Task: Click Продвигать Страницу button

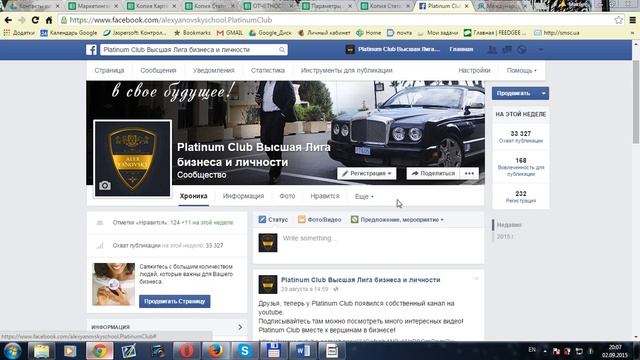Action: [175, 301]
